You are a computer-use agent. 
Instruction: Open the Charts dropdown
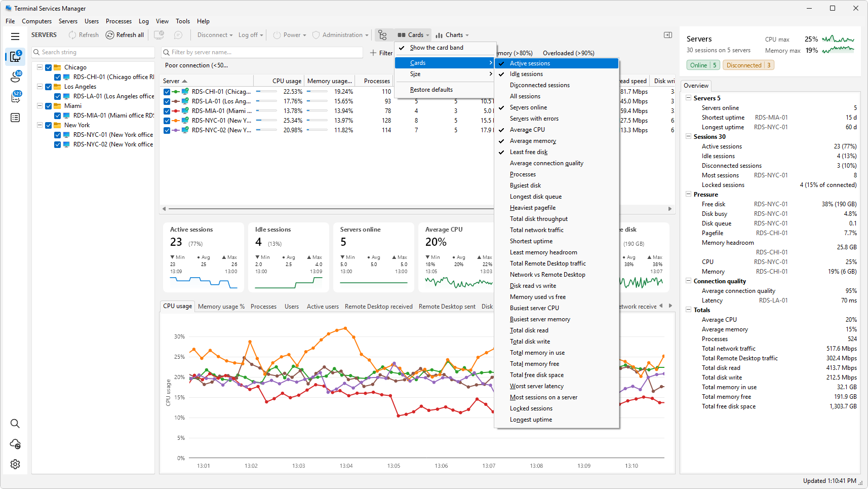pyautogui.click(x=452, y=35)
